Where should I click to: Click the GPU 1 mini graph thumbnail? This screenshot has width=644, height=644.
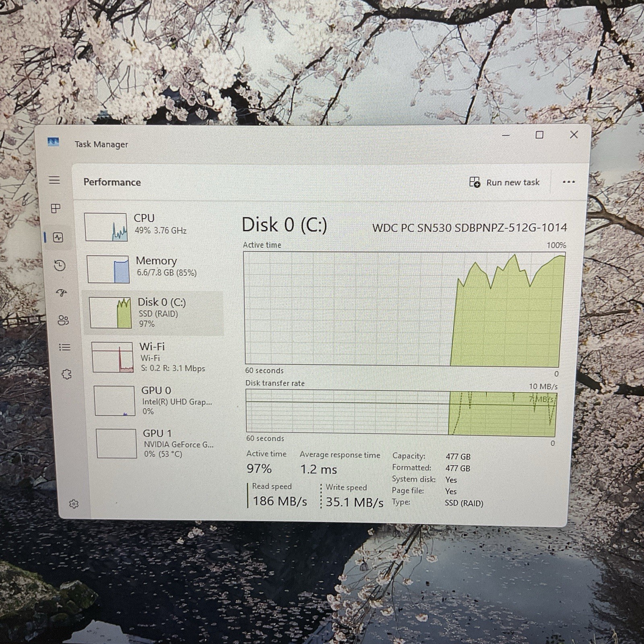point(116,443)
